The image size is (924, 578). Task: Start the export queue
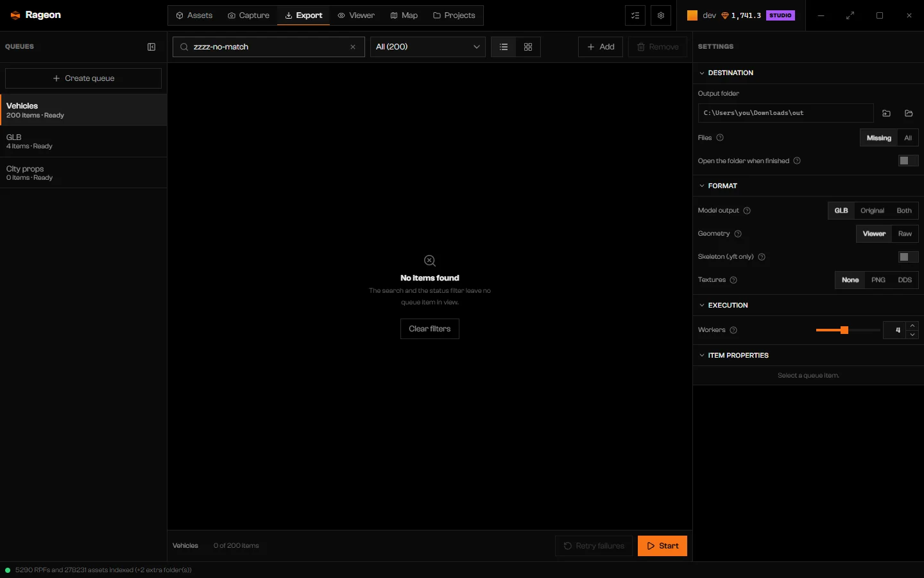662,546
